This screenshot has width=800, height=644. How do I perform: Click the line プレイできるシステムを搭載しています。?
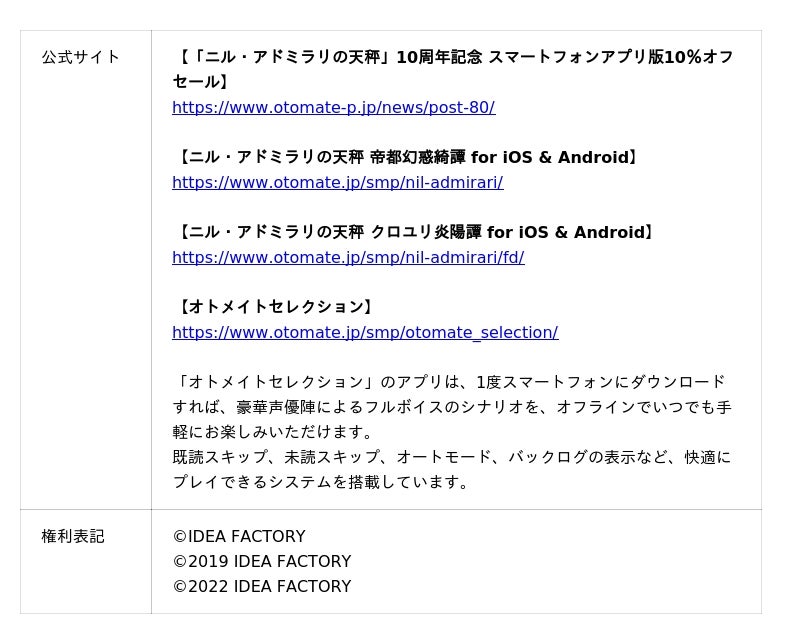pos(321,482)
